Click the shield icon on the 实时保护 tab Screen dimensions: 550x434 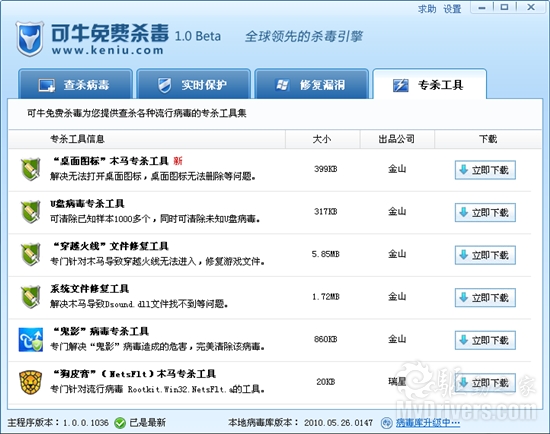coord(165,85)
